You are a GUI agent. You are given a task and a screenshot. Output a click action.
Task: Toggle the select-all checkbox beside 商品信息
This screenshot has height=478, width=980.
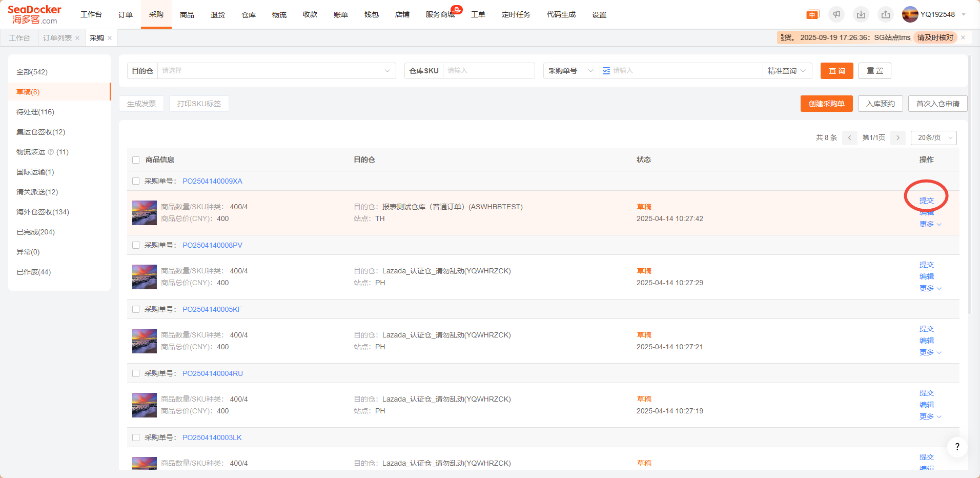point(136,160)
